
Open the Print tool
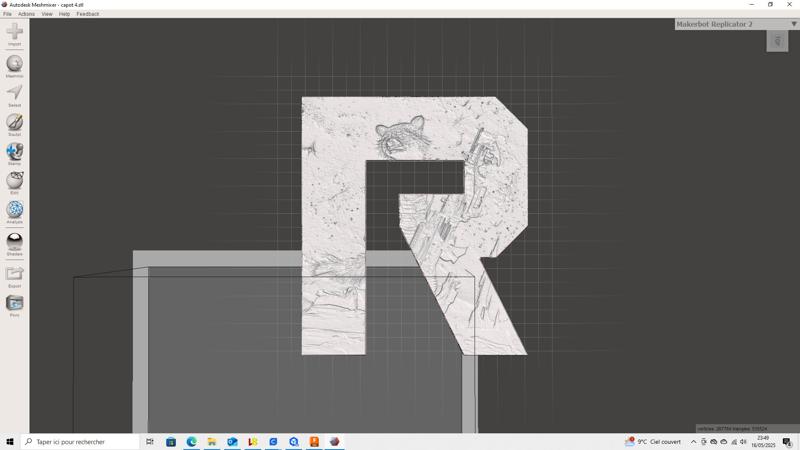(x=14, y=303)
